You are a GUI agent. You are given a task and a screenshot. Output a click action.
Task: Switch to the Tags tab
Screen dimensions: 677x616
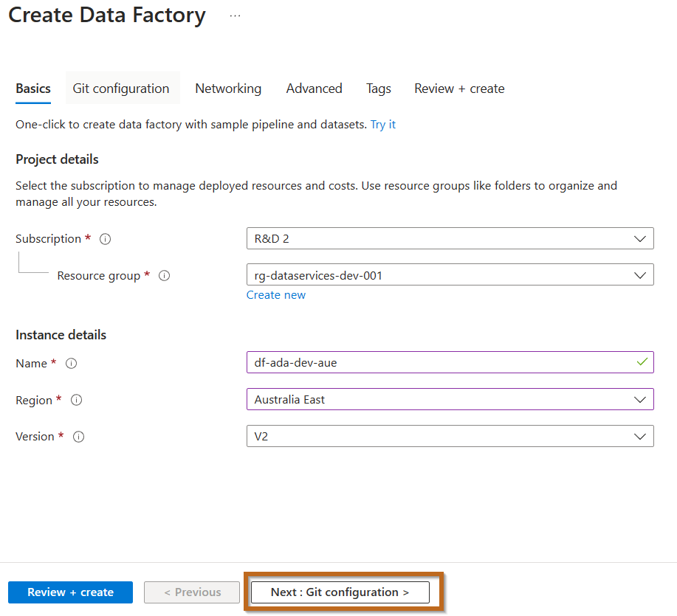378,89
